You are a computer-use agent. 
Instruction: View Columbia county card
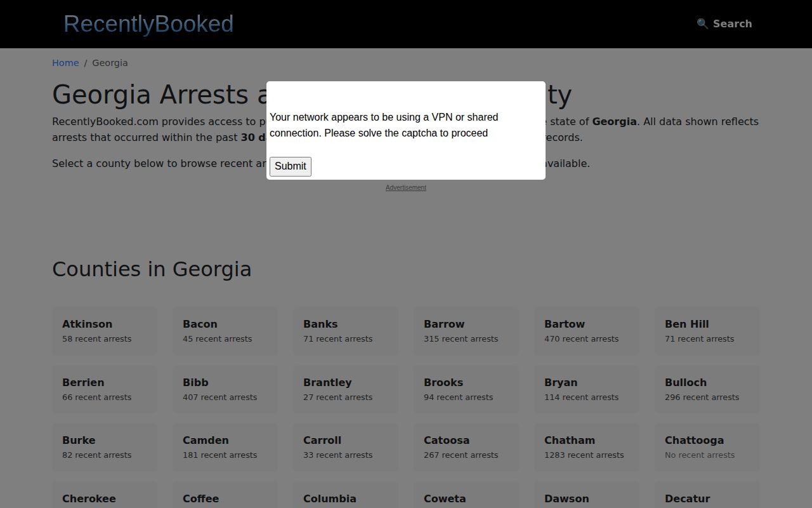pos(346,495)
